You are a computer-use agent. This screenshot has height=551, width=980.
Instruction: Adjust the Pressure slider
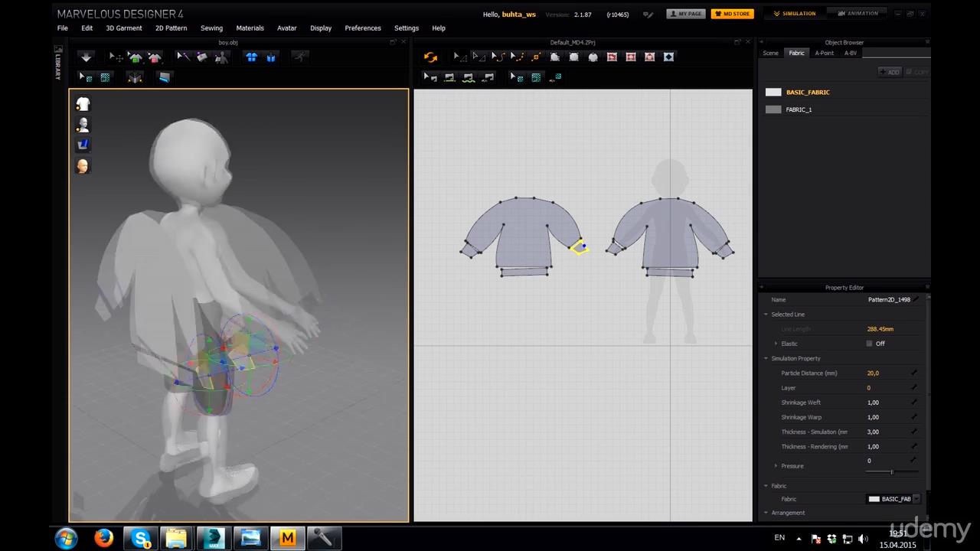pos(891,471)
